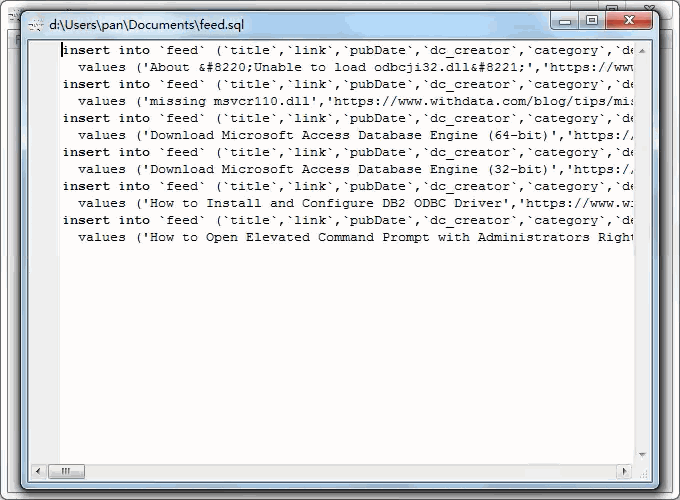Click the horizontal scrollbar thumb

(x=66, y=471)
